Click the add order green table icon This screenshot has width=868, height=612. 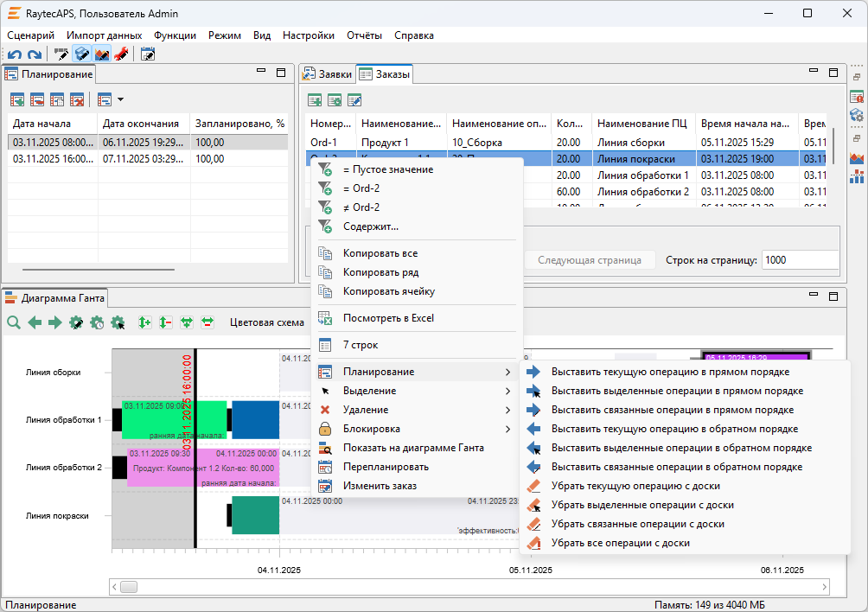pyautogui.click(x=315, y=100)
